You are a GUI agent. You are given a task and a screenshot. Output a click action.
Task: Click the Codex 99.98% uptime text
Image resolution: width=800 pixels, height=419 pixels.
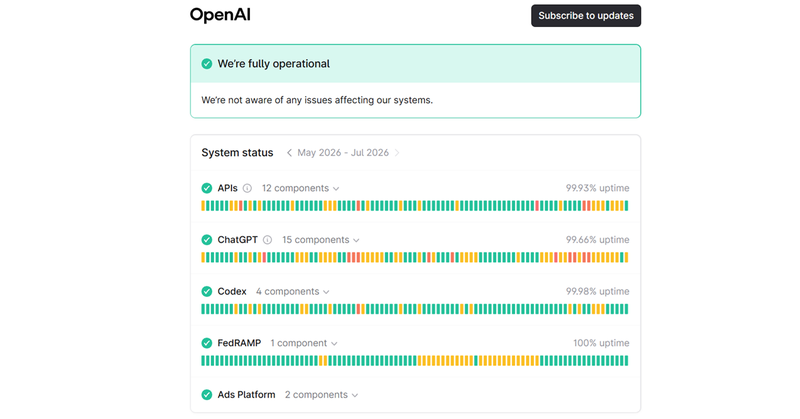(597, 291)
